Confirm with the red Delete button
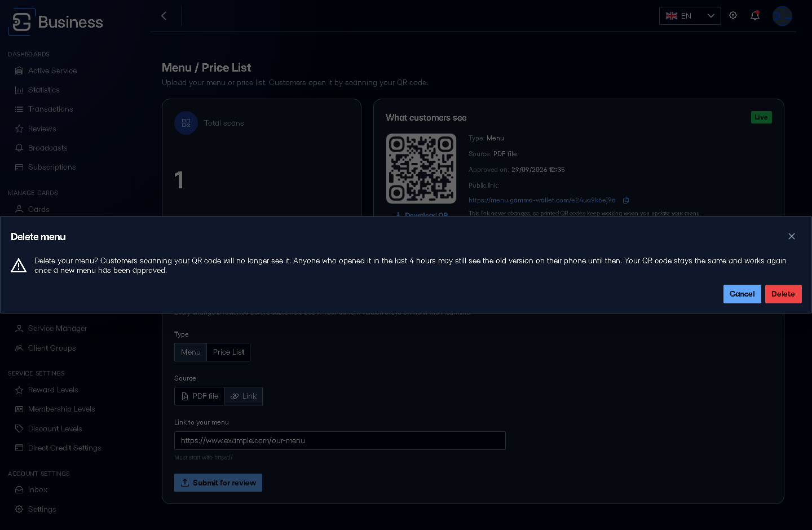 coord(783,294)
